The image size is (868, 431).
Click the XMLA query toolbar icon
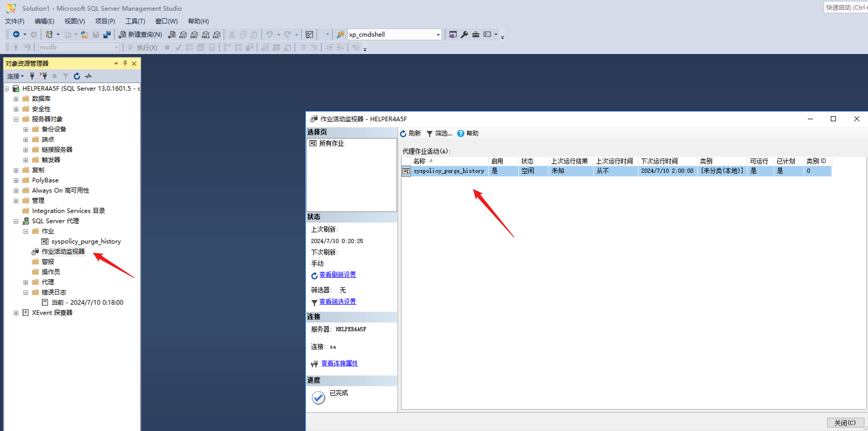(206, 34)
